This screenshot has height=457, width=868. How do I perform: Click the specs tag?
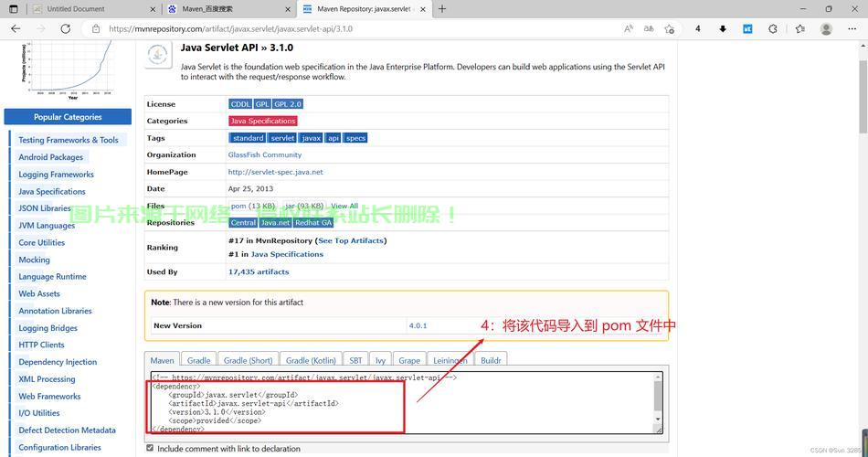(x=355, y=138)
